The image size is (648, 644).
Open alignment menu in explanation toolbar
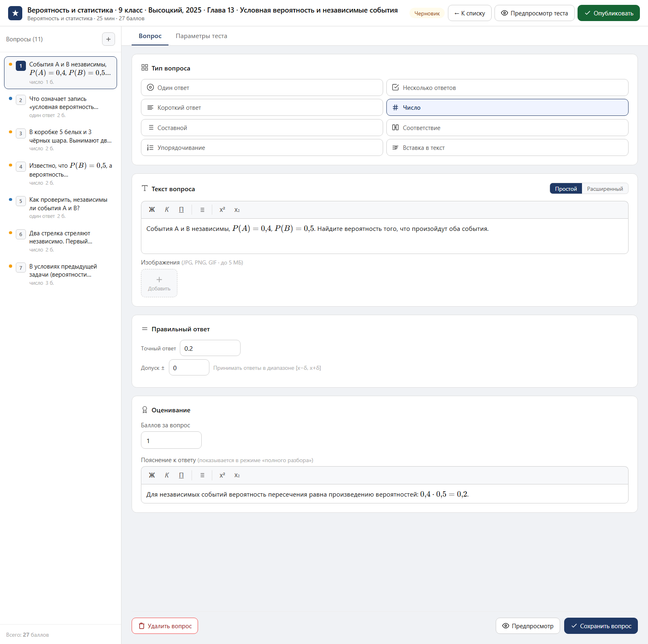tap(202, 476)
